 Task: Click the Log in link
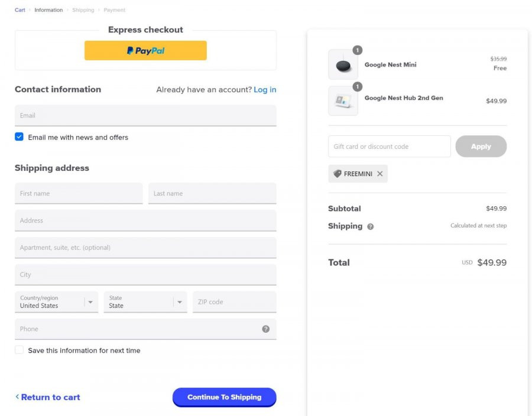[x=265, y=89]
